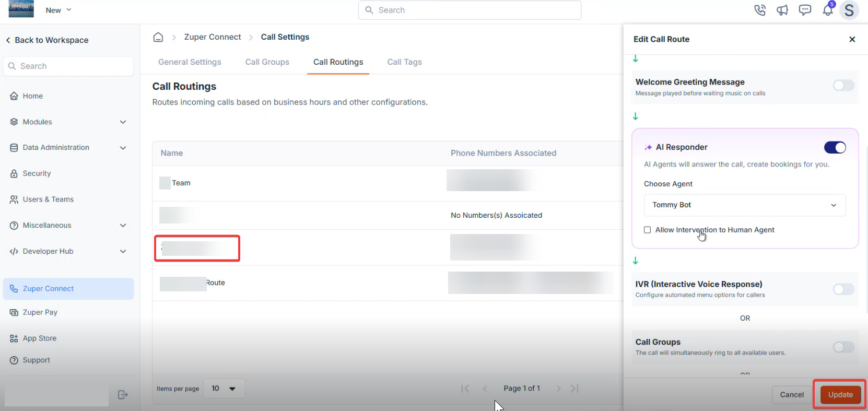Click the Update button
This screenshot has width=868, height=411.
(x=840, y=395)
